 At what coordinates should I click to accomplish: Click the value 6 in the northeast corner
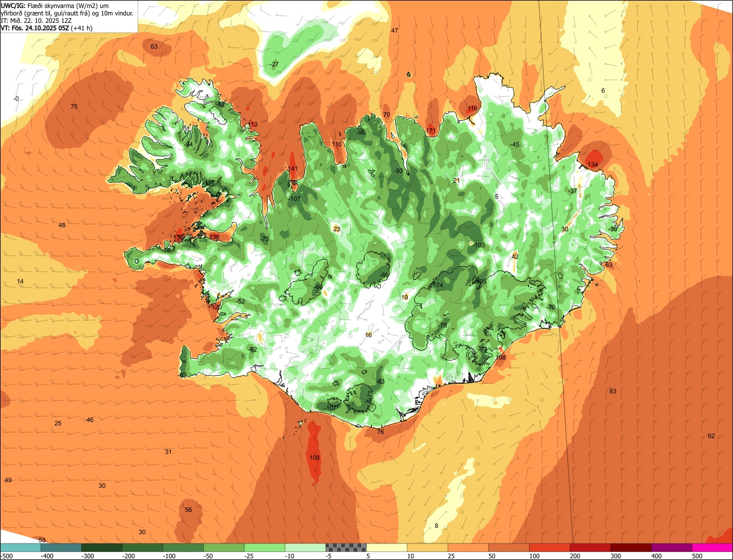pyautogui.click(x=603, y=91)
